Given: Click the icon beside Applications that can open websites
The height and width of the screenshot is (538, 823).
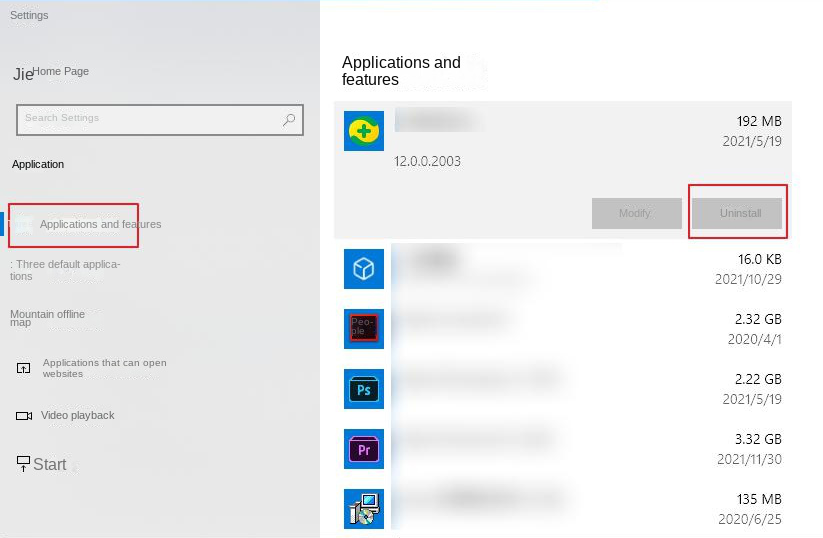Looking at the screenshot, I should (x=24, y=368).
